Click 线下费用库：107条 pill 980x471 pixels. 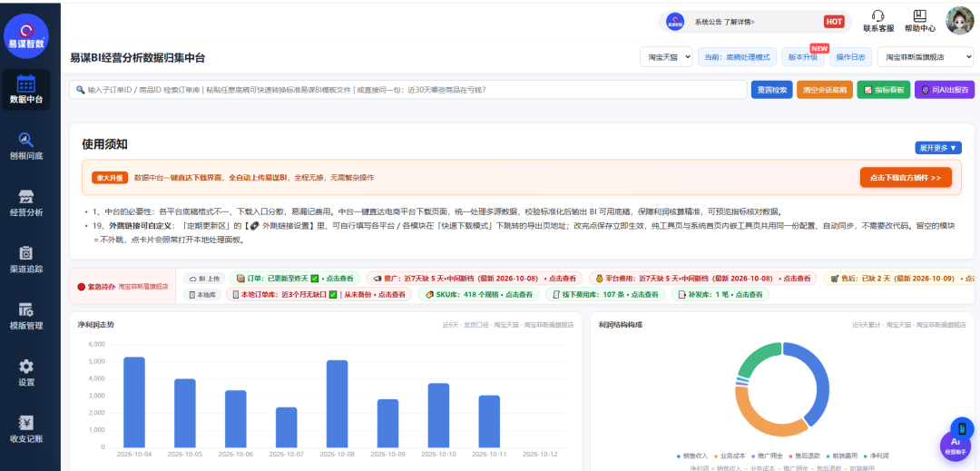605,294
